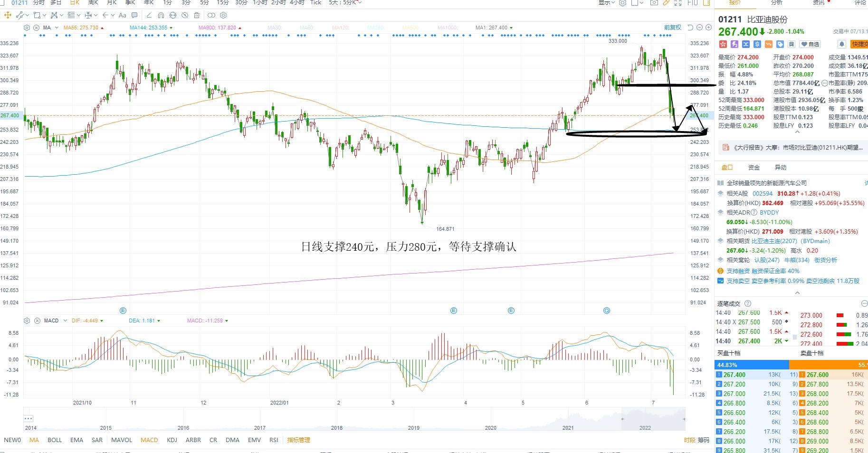
Task: Toggle fullscreen chart view icon
Action: coord(678,2)
